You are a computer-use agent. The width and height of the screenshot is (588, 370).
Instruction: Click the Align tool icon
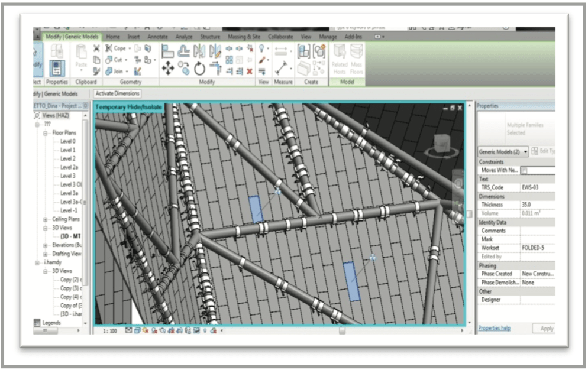168,51
